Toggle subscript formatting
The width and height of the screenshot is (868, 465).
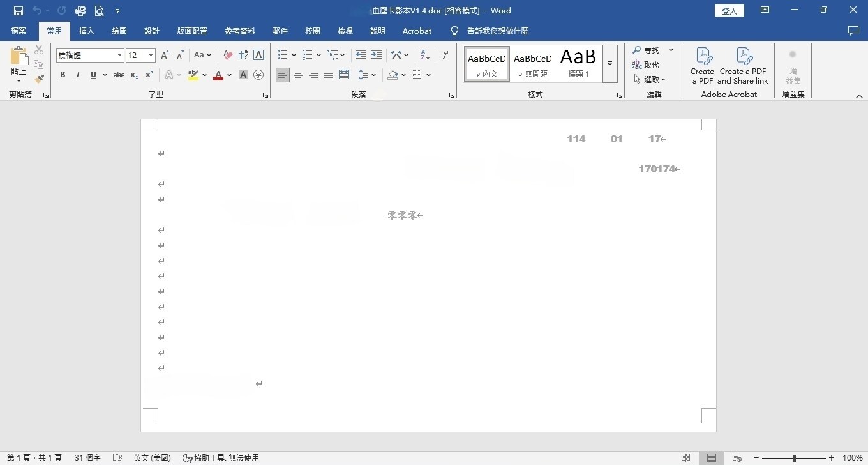point(134,75)
